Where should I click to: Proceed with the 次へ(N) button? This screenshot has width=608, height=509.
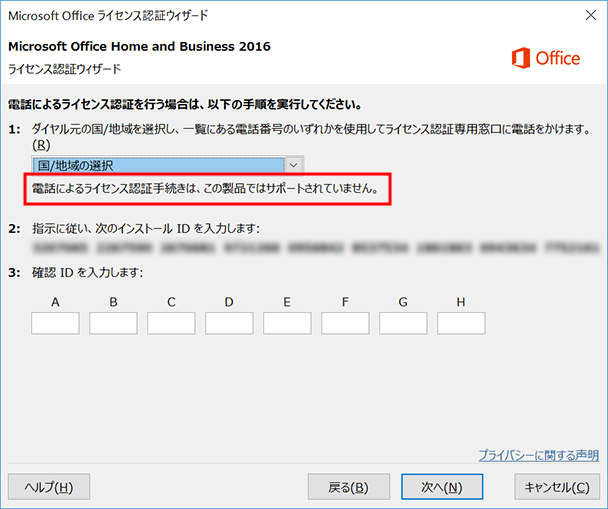point(441,487)
